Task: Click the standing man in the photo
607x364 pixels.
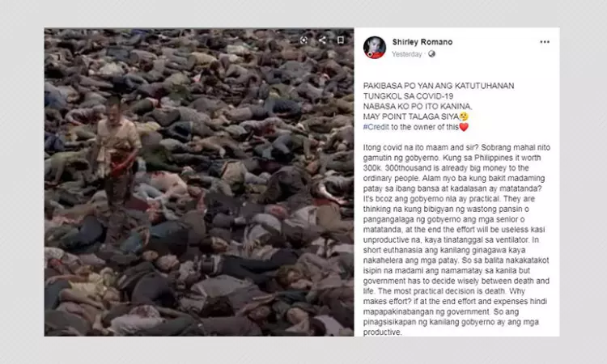Action: point(116,154)
